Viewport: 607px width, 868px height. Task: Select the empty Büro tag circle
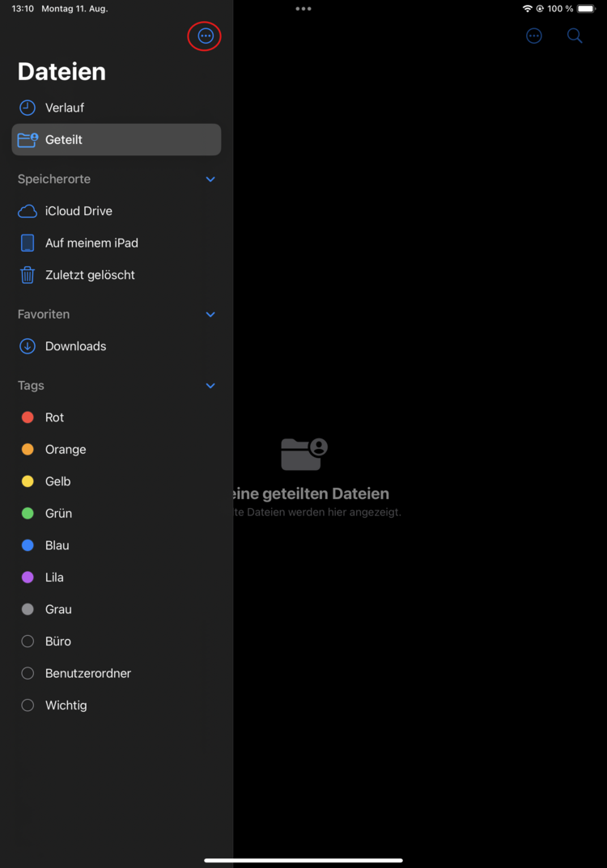(28, 641)
